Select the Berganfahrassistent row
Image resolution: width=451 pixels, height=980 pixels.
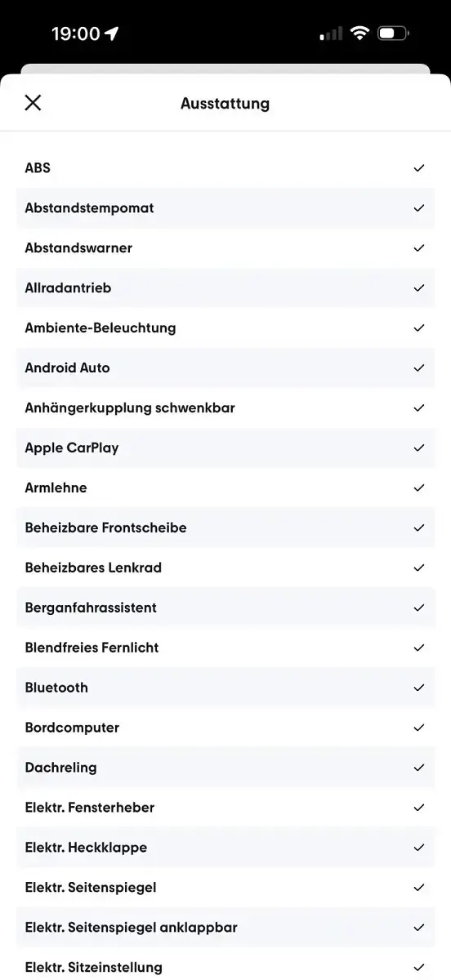[225, 608]
